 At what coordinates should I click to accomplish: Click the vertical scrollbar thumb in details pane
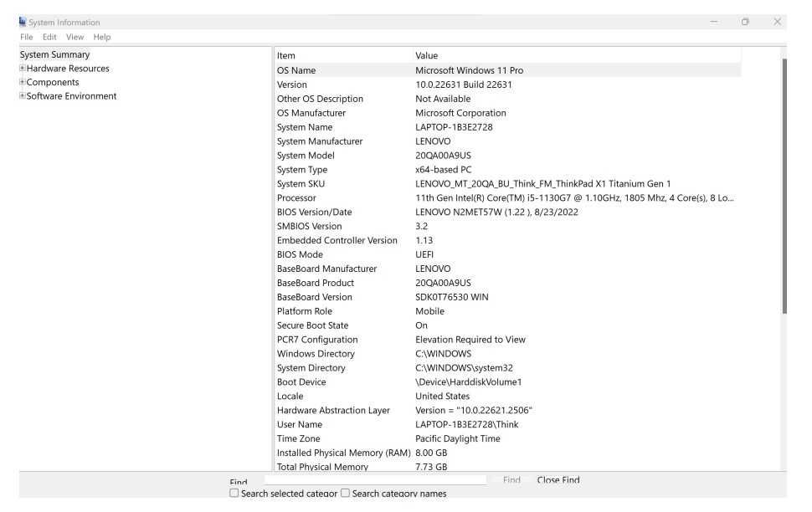[784, 187]
